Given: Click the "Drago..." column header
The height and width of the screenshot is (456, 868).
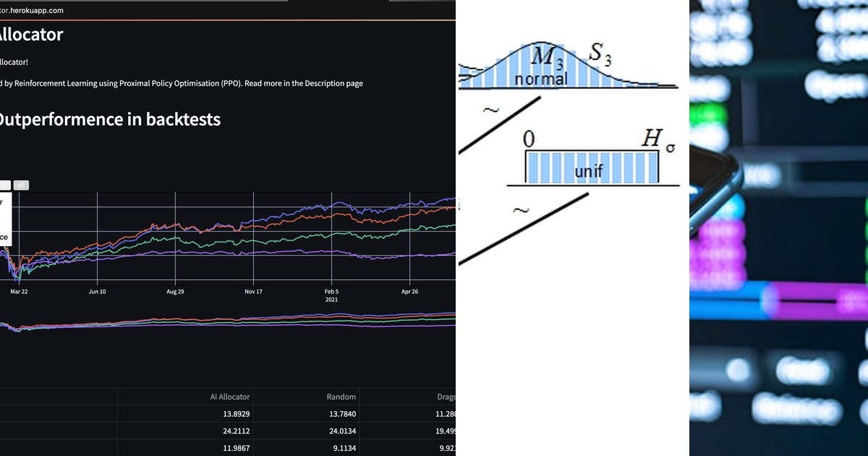Looking at the screenshot, I should 446,397.
